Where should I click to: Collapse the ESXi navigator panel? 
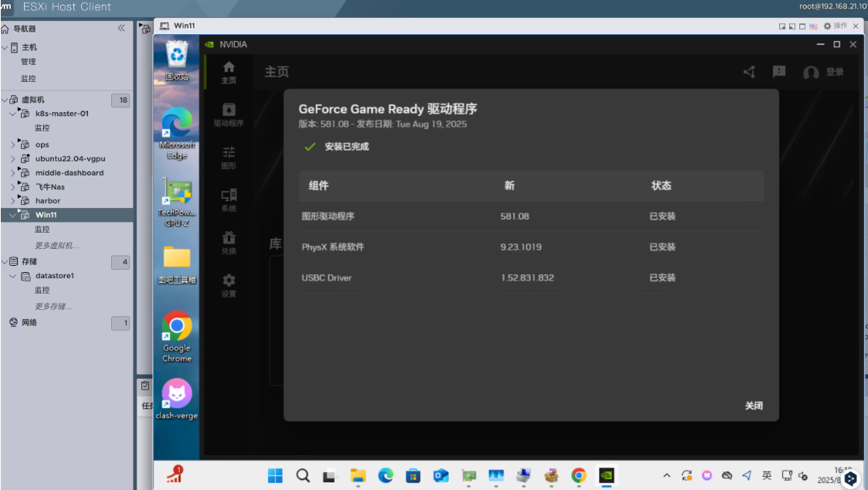(x=121, y=29)
